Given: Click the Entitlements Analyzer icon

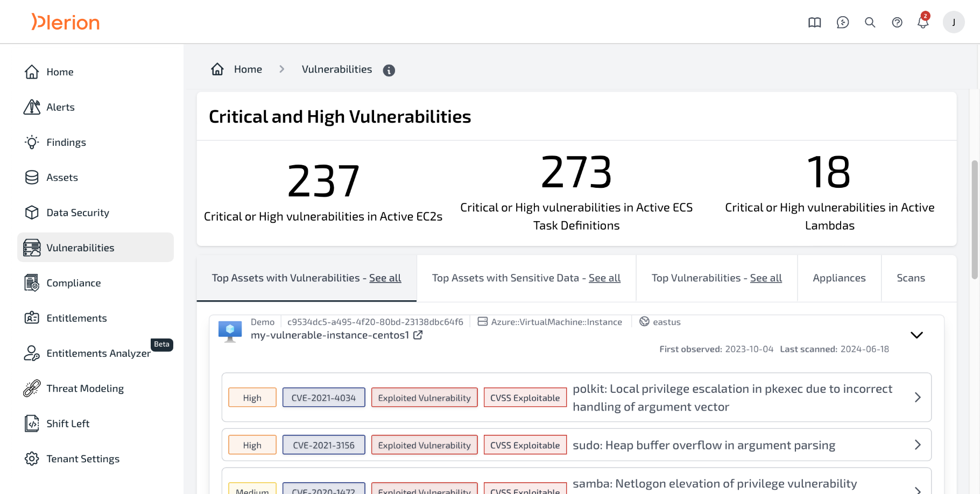Looking at the screenshot, I should (x=32, y=353).
